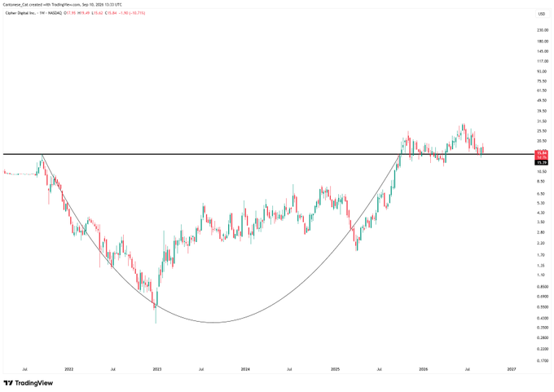
Task: Click the 20.50 price axis label
Action: point(543,141)
